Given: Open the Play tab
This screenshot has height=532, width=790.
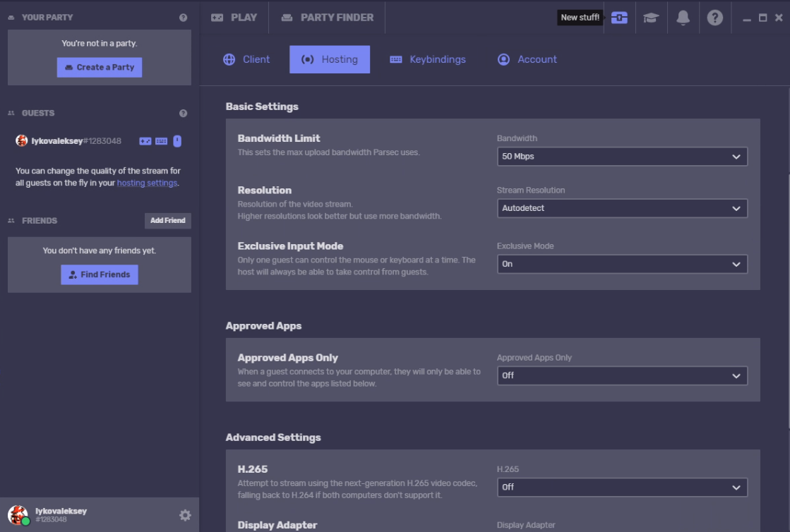Looking at the screenshot, I should pos(234,18).
